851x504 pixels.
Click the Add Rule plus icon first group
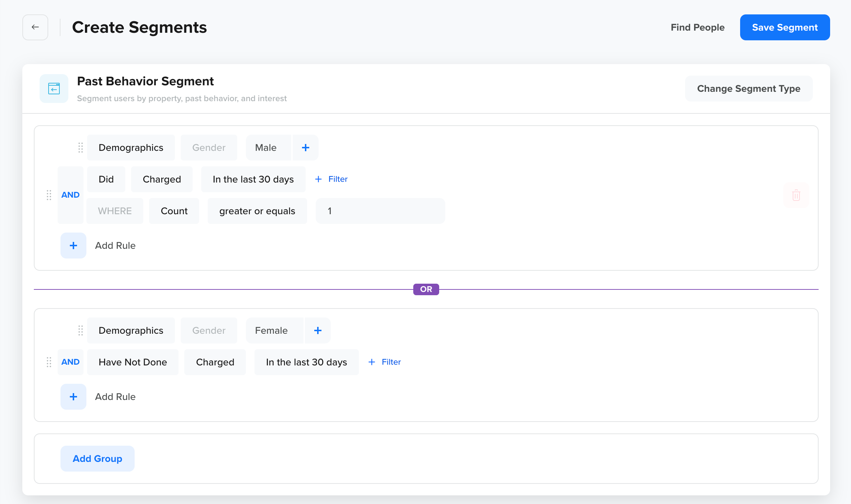point(73,246)
